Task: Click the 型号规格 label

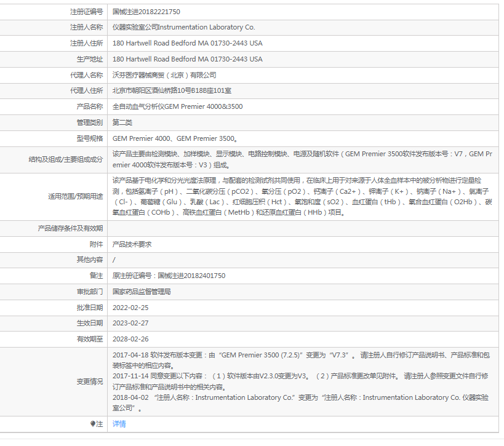Action: pos(90,138)
